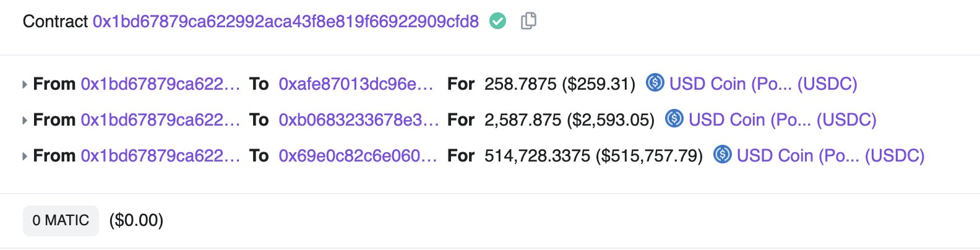This screenshot has height=250, width=980.
Task: Click sender address in first transfer row
Action: point(160,84)
